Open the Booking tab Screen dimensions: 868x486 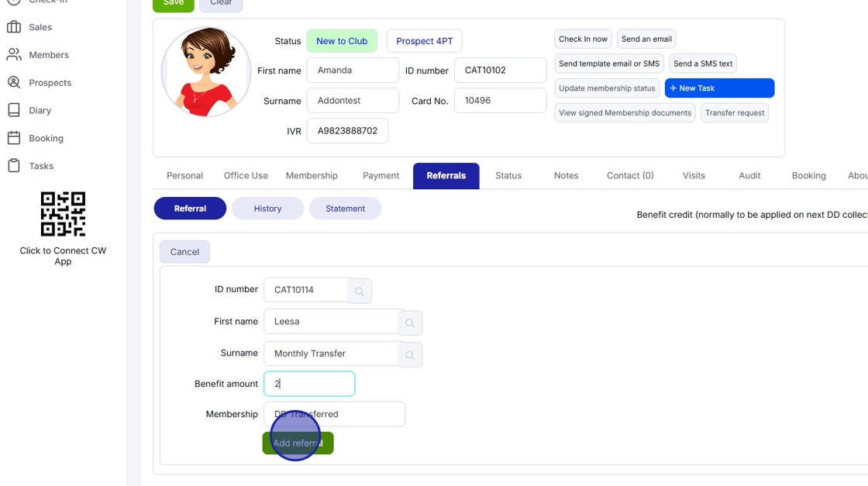pyautogui.click(x=809, y=175)
